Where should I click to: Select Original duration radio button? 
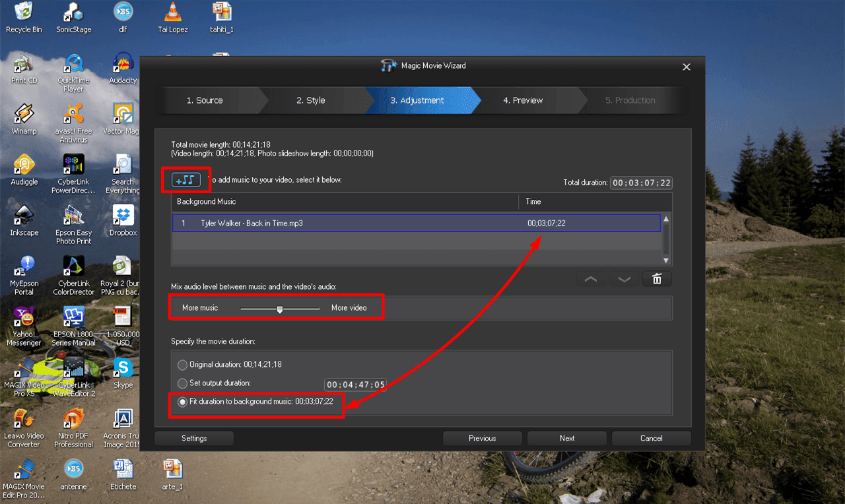[x=183, y=365]
